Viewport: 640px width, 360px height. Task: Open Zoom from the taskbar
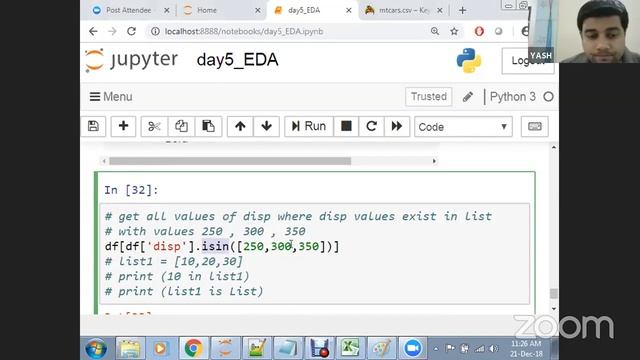413,349
